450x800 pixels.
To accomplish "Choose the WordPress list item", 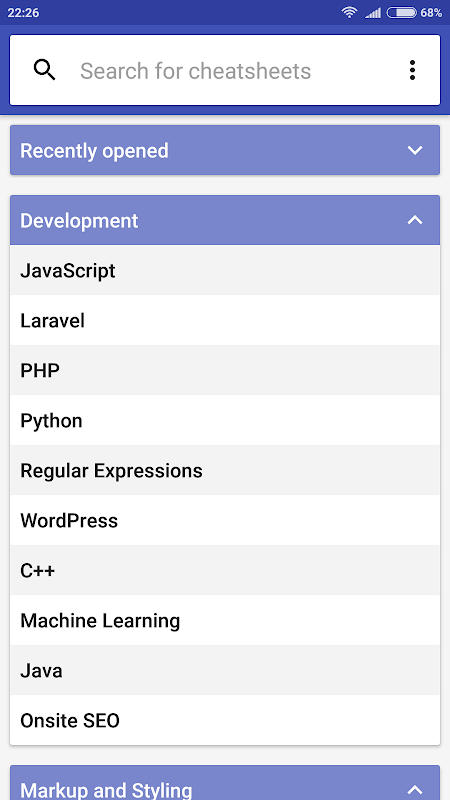I will [225, 520].
